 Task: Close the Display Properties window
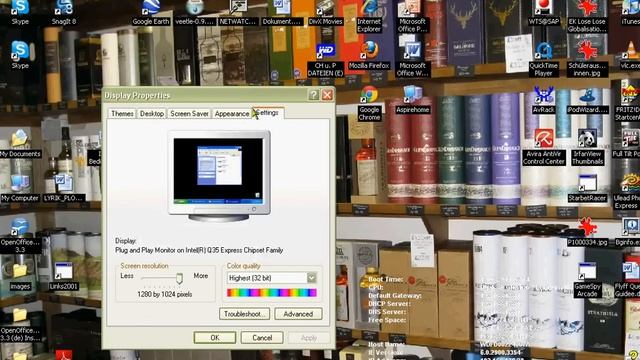pyautogui.click(x=327, y=95)
